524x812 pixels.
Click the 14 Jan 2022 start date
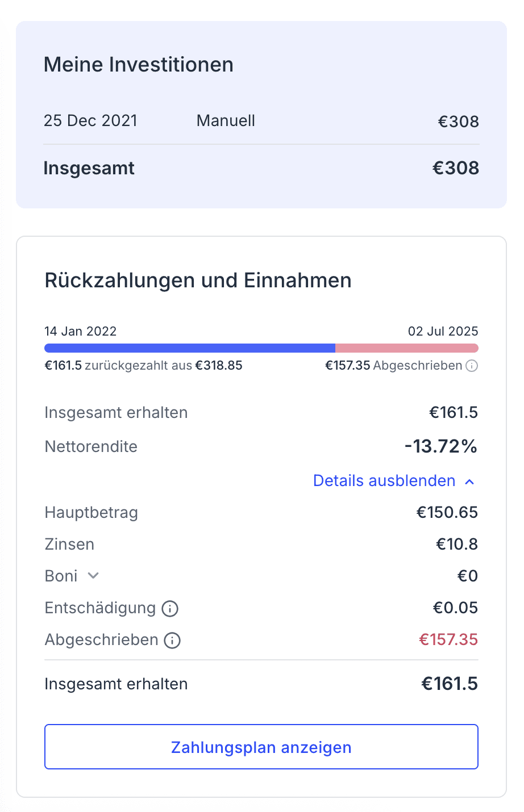point(81,332)
